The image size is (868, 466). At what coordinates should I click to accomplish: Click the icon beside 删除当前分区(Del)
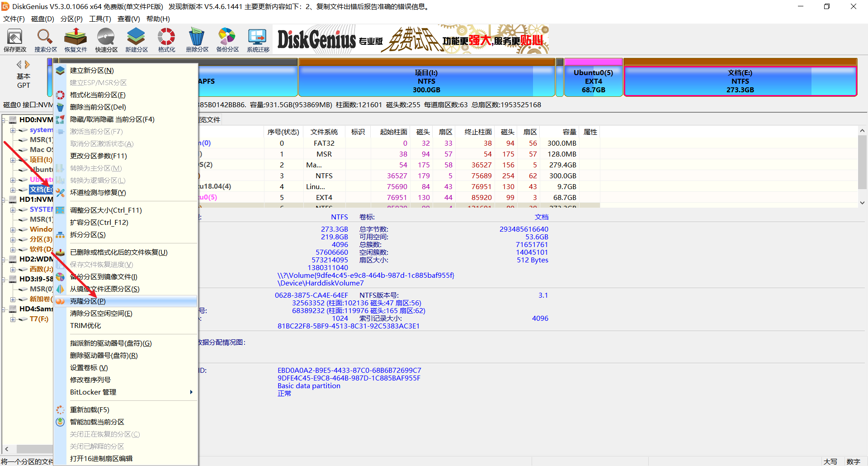(60, 107)
